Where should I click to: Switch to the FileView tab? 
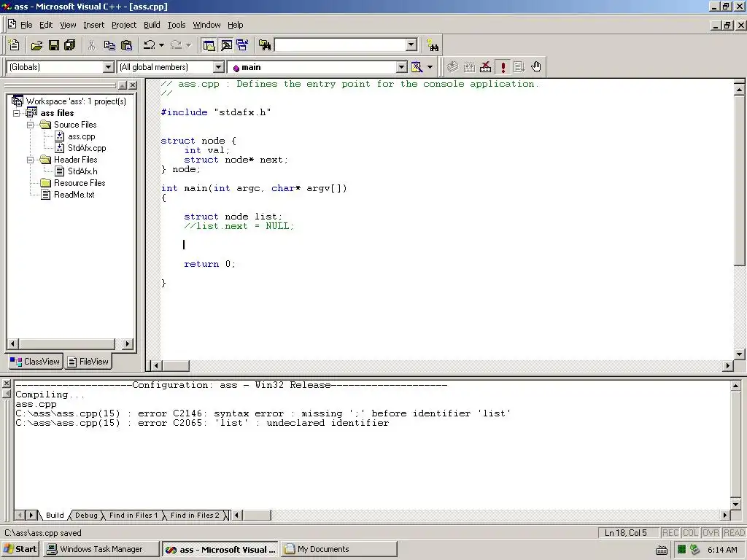(x=88, y=362)
